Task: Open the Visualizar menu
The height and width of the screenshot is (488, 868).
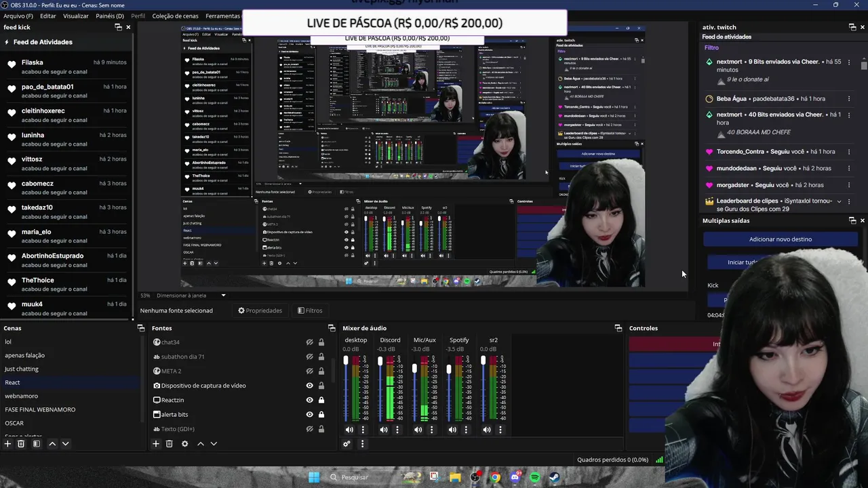Action: coord(76,16)
